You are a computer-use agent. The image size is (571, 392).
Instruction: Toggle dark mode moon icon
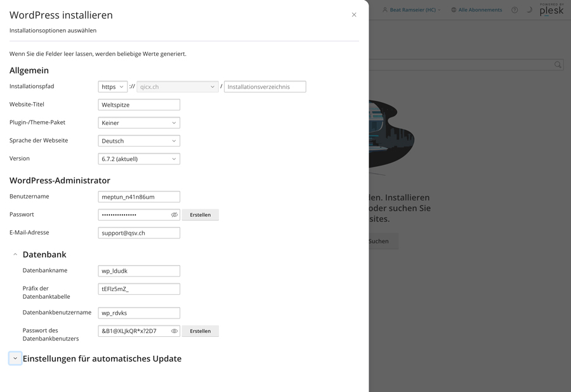click(529, 10)
